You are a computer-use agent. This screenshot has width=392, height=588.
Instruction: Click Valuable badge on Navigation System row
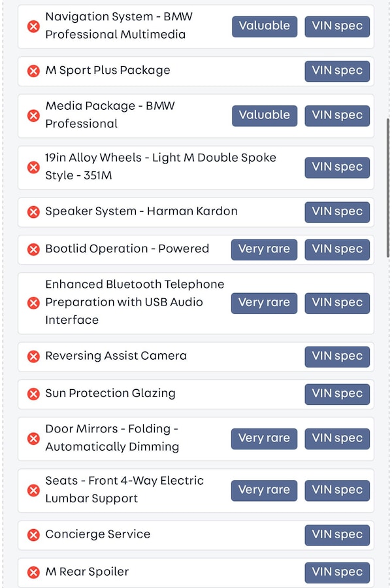264,26
